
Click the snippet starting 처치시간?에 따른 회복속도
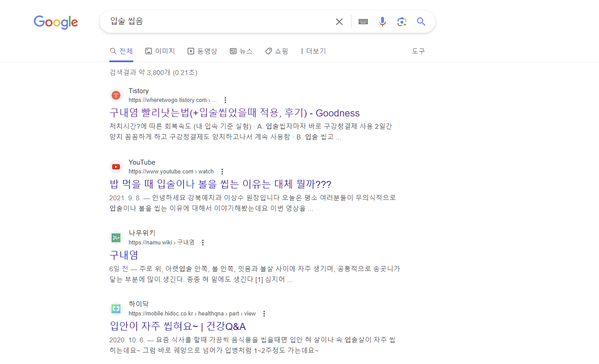[251, 132]
